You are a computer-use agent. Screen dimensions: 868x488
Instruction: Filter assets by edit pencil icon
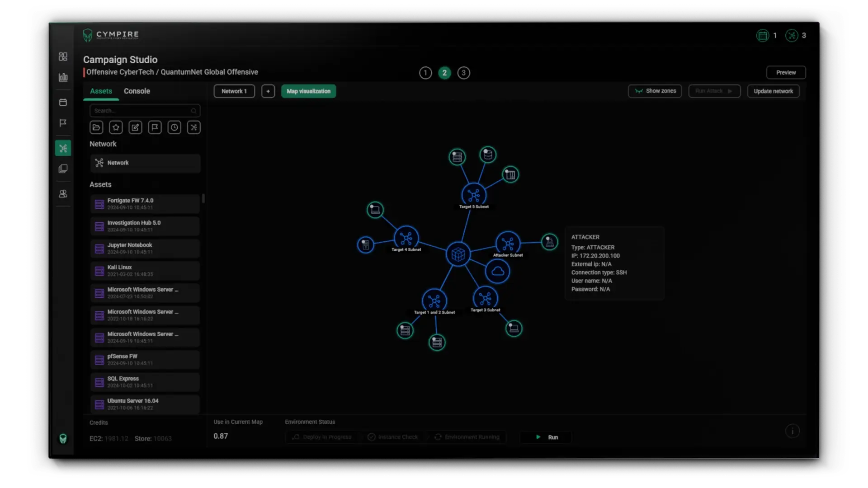point(135,127)
